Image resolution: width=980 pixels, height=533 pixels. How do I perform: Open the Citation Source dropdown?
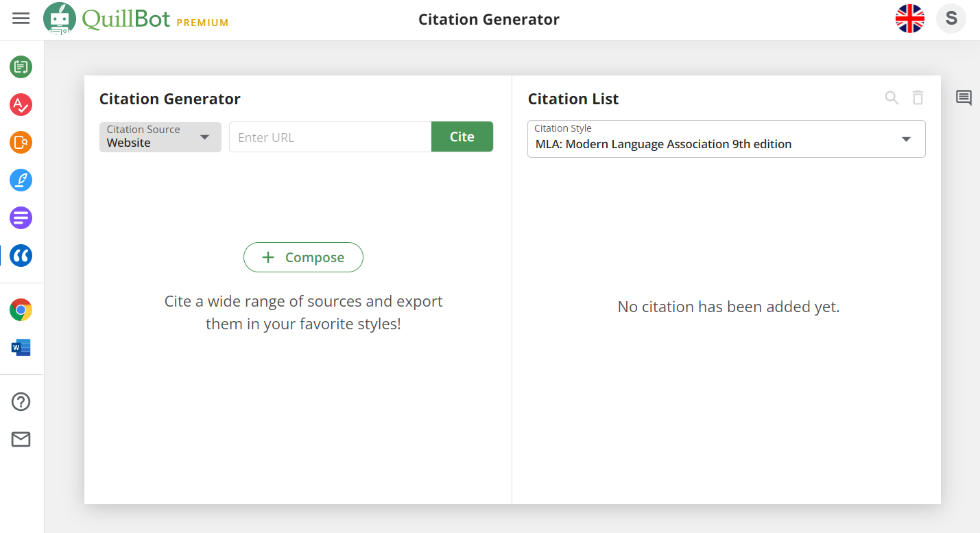tap(160, 137)
